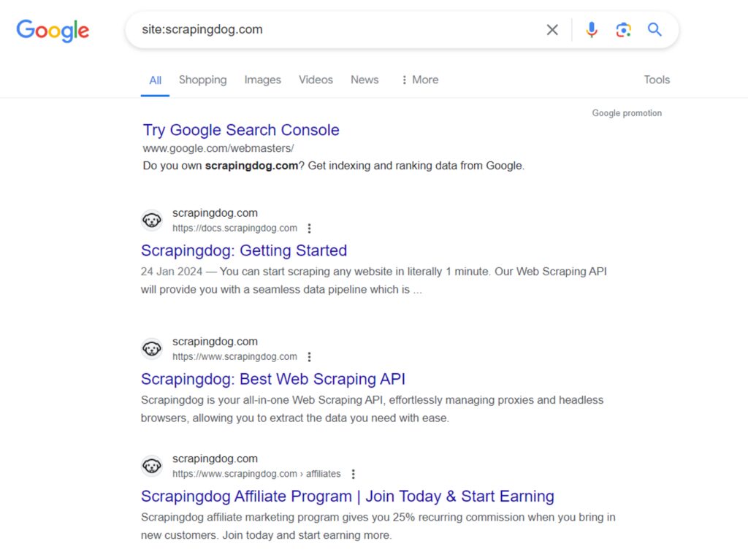This screenshot has width=748, height=560.
Task: Expand the More search filters menu
Action: pyautogui.click(x=419, y=80)
